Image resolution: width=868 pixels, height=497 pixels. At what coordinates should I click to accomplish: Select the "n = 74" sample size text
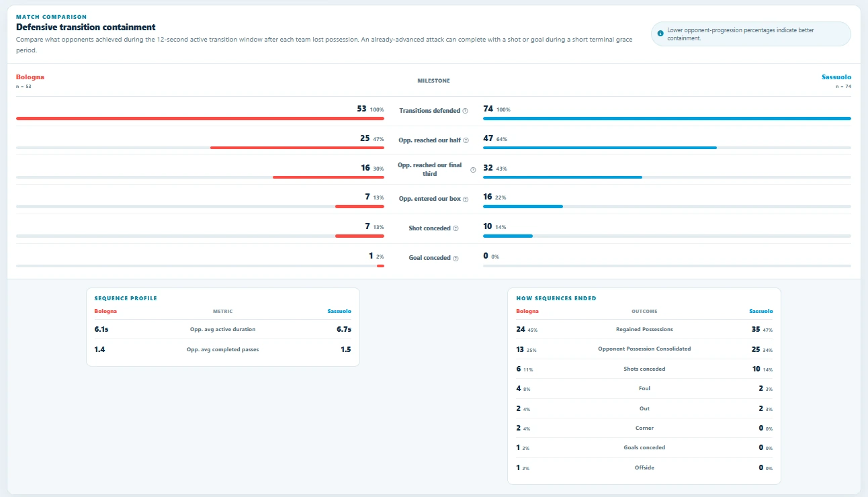point(843,87)
